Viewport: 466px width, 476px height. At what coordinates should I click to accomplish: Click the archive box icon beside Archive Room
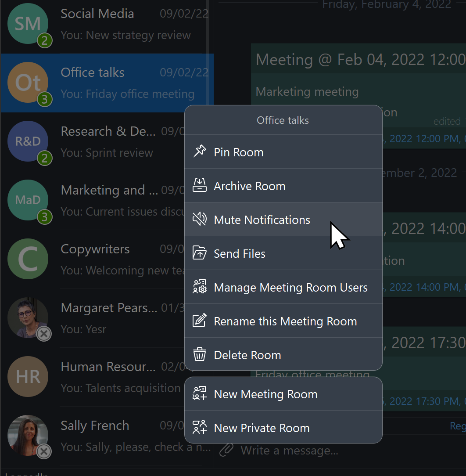click(x=200, y=185)
